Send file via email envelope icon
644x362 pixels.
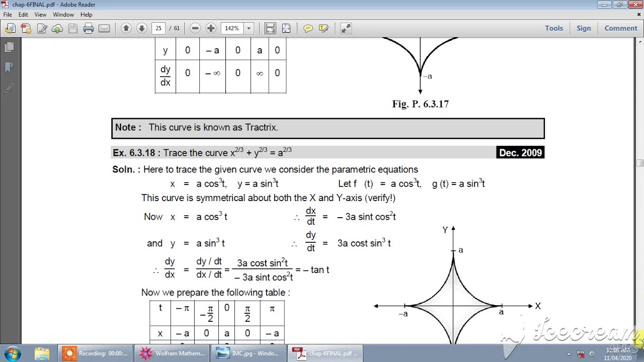coord(104,29)
